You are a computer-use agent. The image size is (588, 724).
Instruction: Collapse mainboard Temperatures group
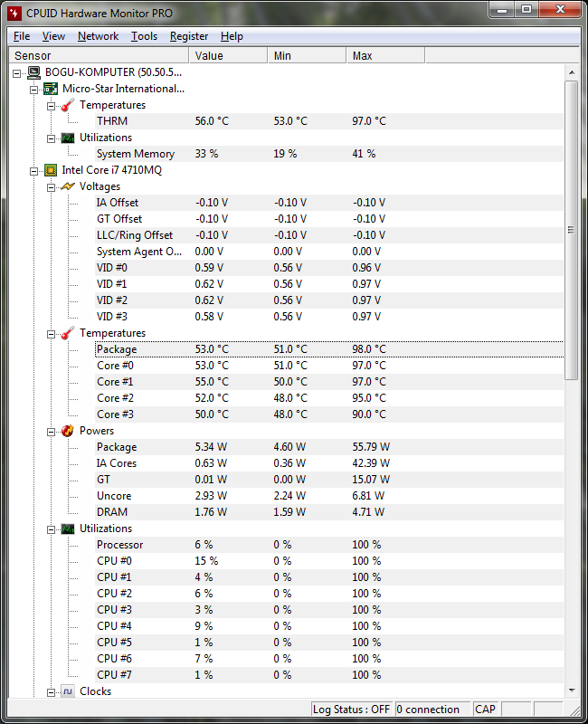click(52, 106)
